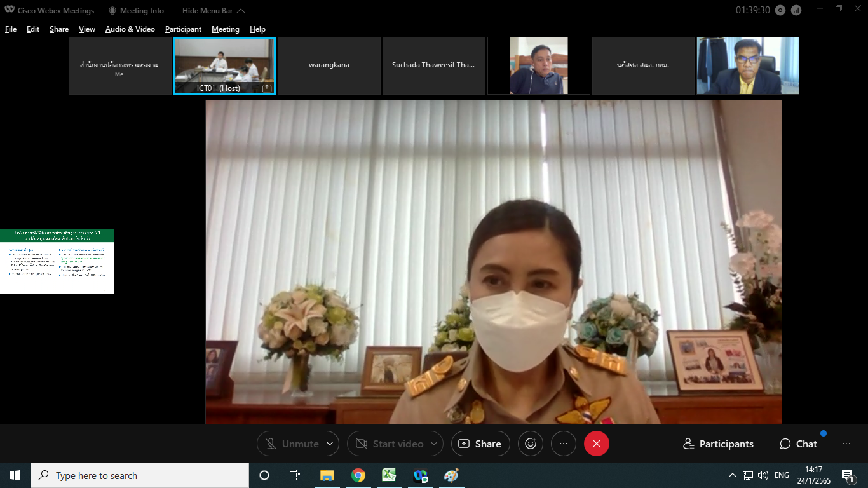Open the Audio & Video menu
This screenshot has height=488, width=868.
130,29
